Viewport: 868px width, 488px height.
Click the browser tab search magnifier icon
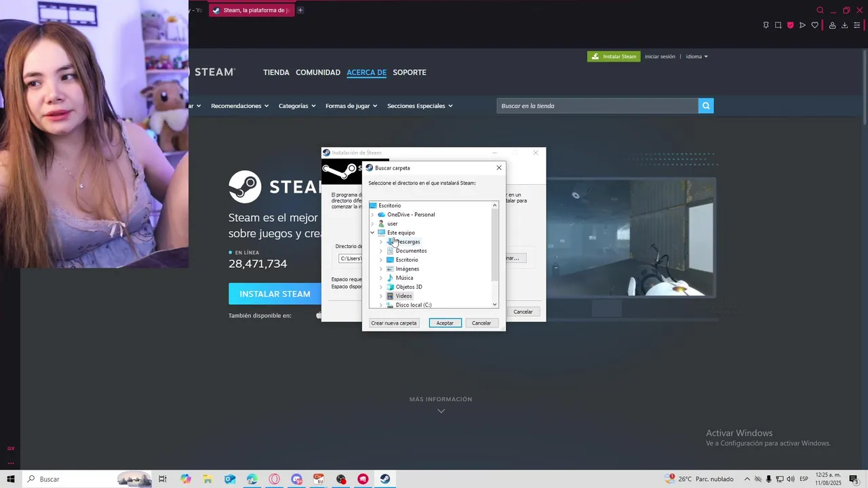pyautogui.click(x=820, y=10)
